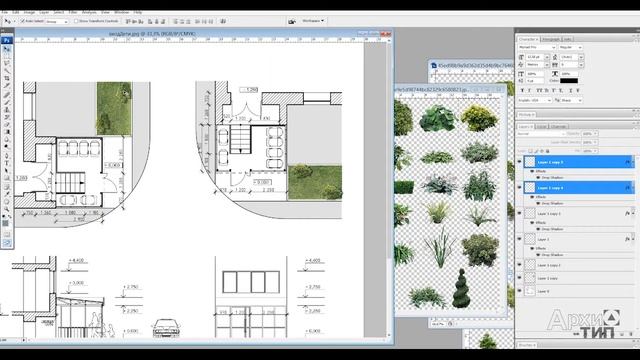640x360 pixels.
Task: Select the Eyedropper tool
Action: coord(7,195)
